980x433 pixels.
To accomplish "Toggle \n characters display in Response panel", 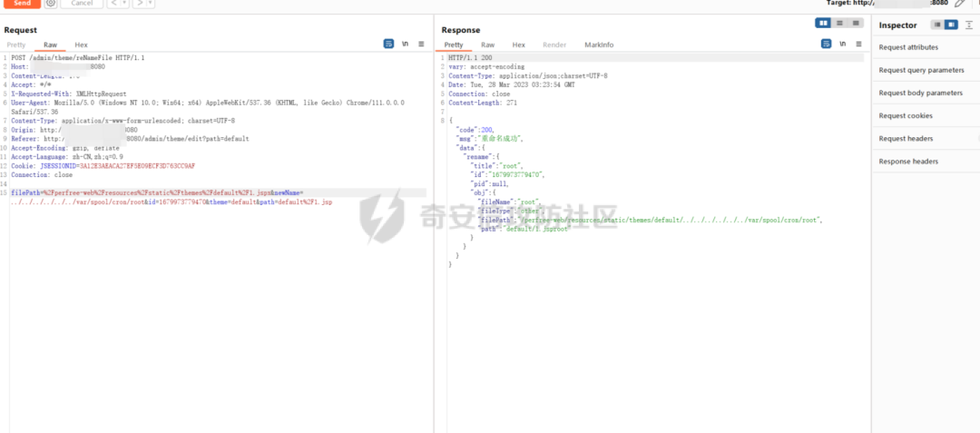I will pyautogui.click(x=842, y=44).
